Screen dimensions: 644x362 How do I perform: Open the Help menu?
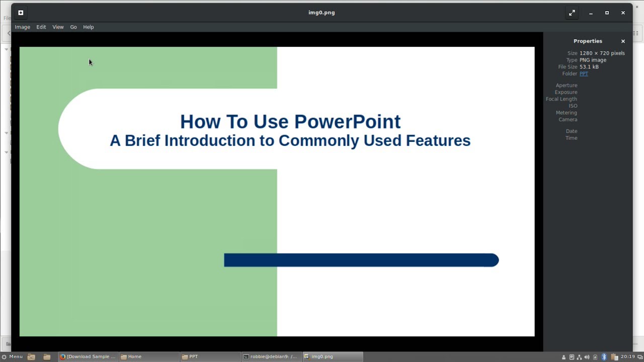pyautogui.click(x=89, y=27)
